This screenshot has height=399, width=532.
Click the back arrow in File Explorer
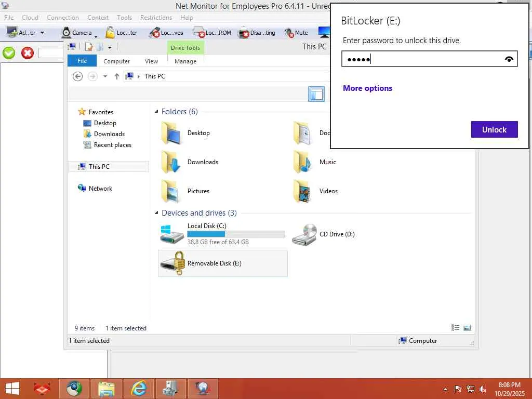tap(78, 76)
